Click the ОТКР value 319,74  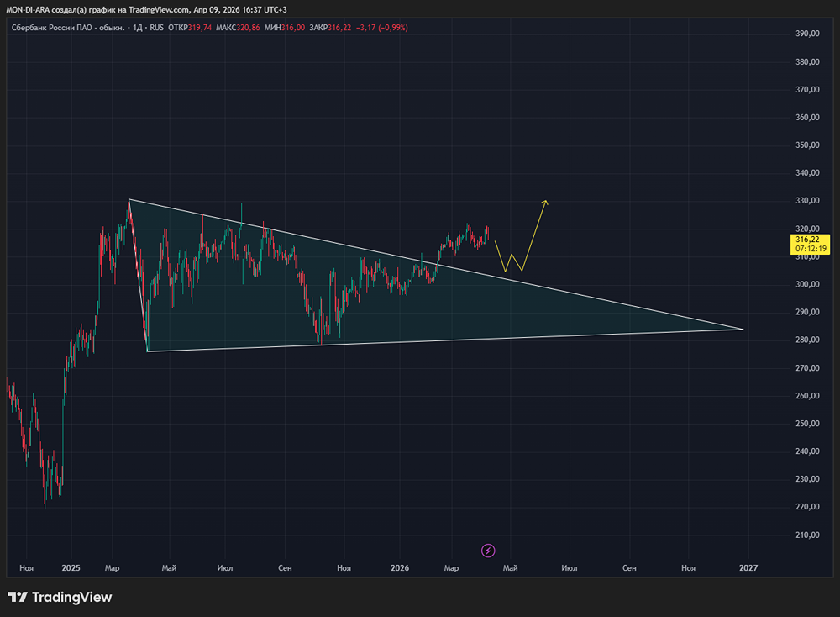point(200,28)
